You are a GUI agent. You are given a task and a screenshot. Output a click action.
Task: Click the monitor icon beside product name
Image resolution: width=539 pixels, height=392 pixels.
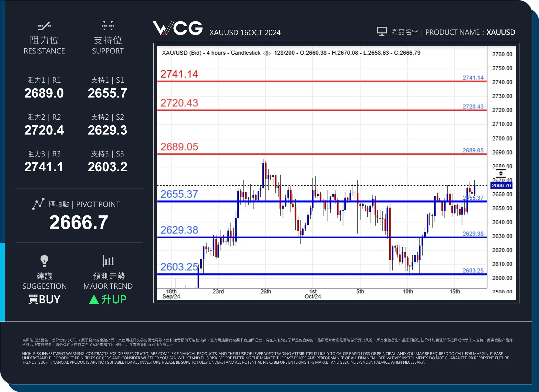(382, 32)
